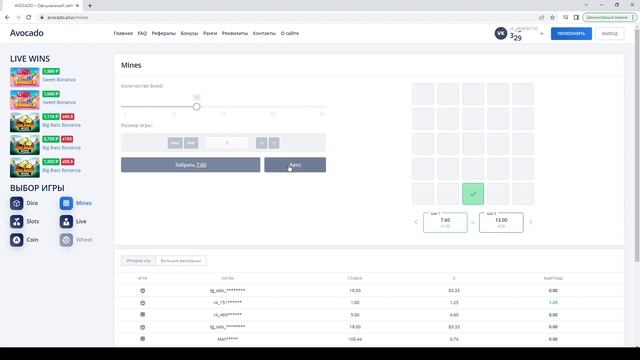Open first Big Bass Bonanza live win thumbnail
Viewport: 640px width, 360px height.
[25, 122]
